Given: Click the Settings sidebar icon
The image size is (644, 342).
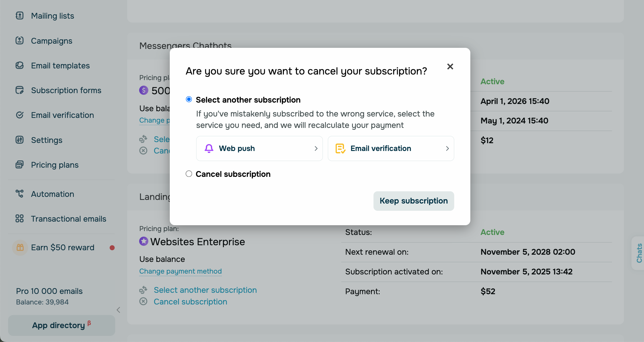Looking at the screenshot, I should click(x=19, y=140).
